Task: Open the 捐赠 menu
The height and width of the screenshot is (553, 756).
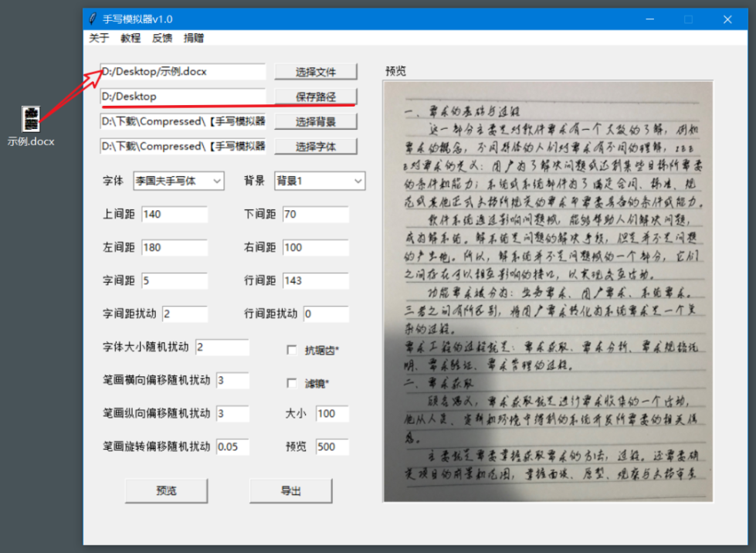Action: tap(194, 38)
